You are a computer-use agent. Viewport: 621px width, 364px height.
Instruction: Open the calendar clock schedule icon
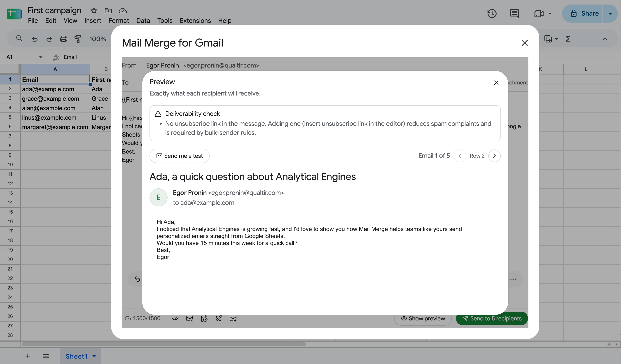point(204,318)
